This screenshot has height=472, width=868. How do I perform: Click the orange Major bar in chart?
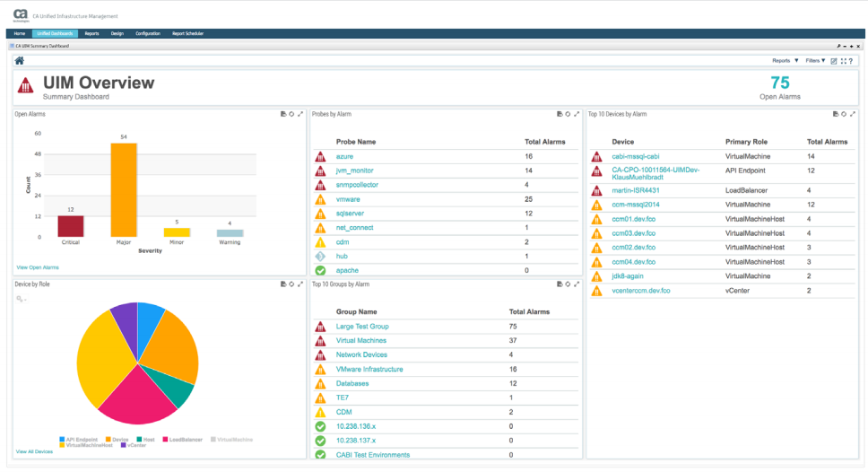(x=124, y=190)
